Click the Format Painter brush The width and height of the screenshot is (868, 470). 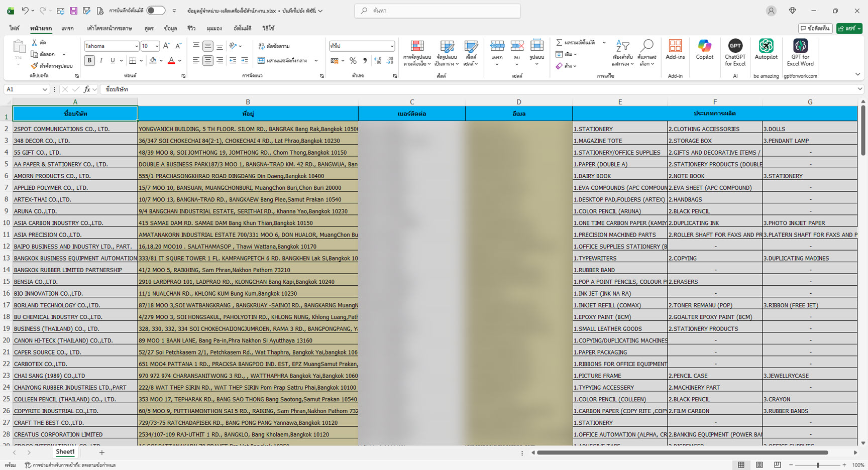[x=34, y=66]
